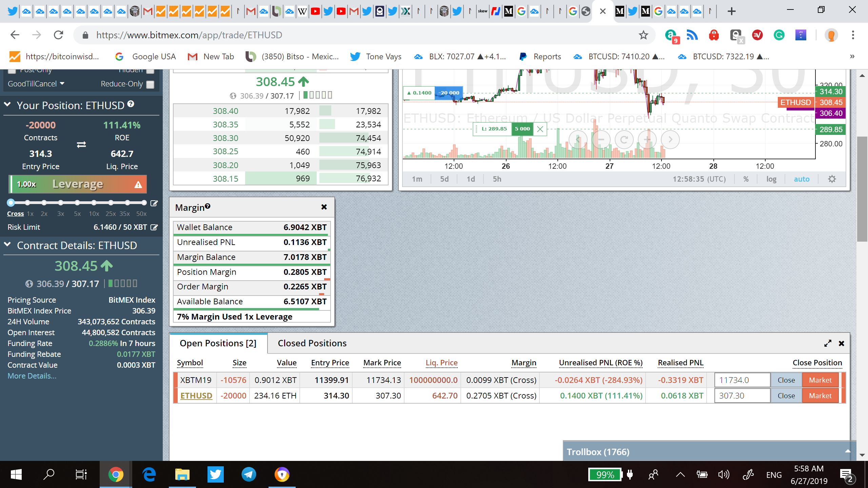Click the Grammarly extension icon
Image resolution: width=868 pixels, height=488 pixels.
(779, 35)
